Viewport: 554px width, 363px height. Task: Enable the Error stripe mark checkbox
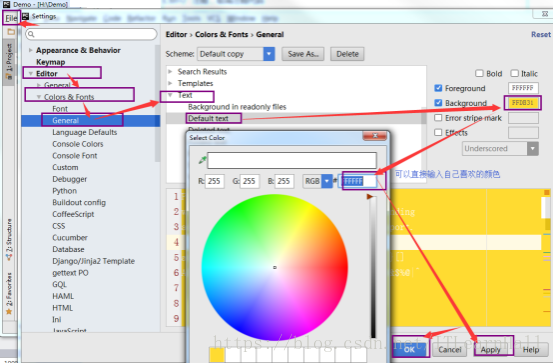[x=438, y=117]
